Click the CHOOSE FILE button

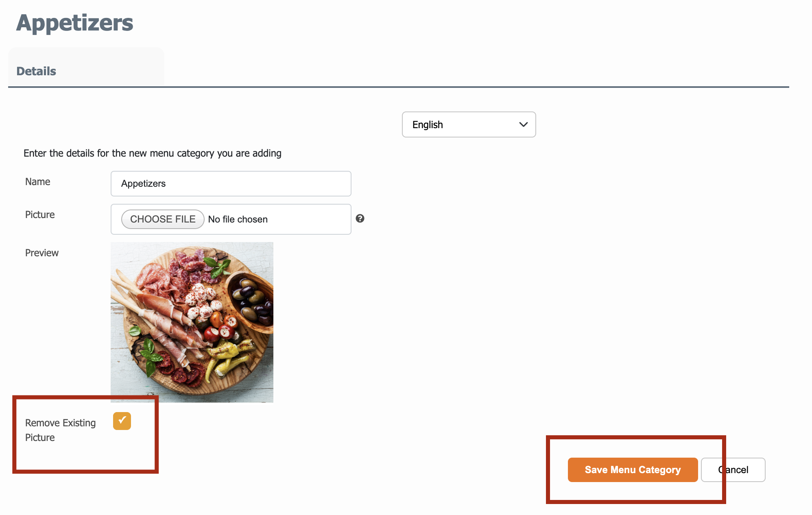tap(163, 219)
